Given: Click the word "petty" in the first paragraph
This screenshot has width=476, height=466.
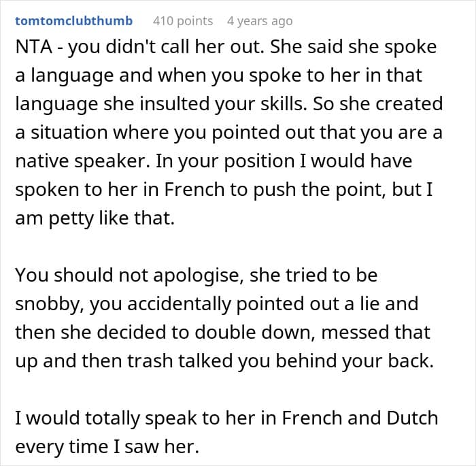Looking at the screenshot, I should point(66,216).
